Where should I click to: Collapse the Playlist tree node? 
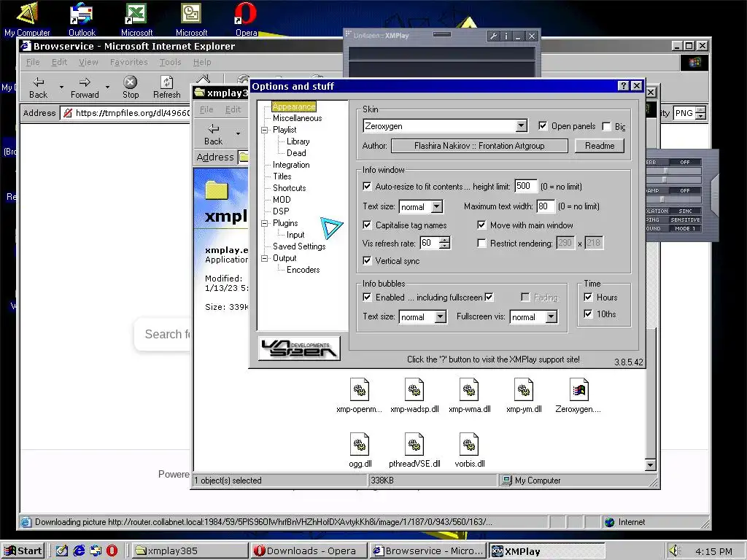click(264, 130)
